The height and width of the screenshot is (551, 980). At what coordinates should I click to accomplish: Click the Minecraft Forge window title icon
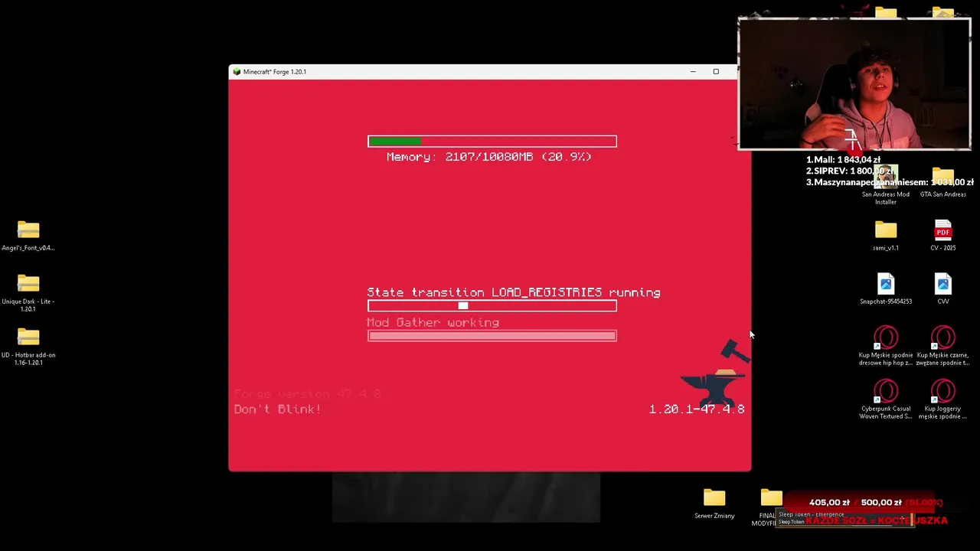(237, 72)
